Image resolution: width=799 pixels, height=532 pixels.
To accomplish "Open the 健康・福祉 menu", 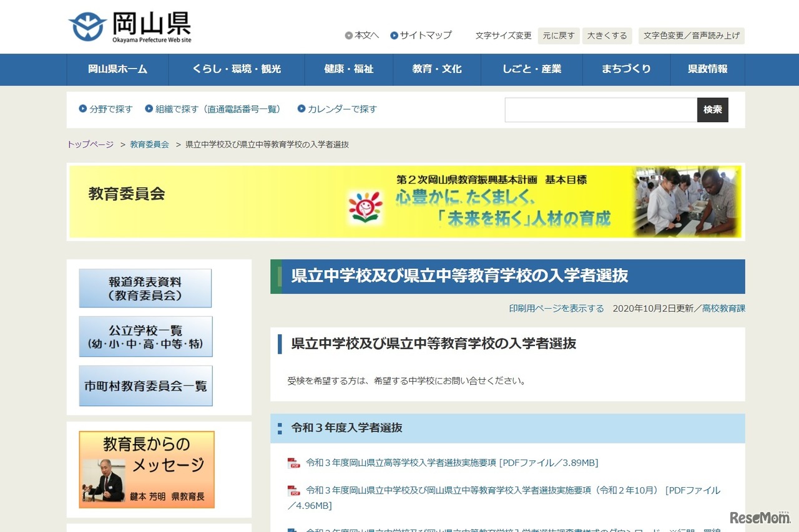I will [349, 69].
